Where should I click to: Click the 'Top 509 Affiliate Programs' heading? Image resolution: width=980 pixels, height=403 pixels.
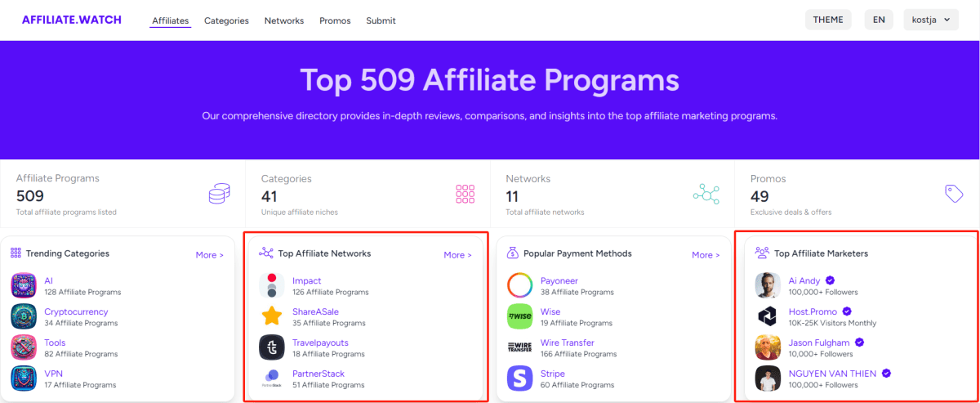click(490, 80)
